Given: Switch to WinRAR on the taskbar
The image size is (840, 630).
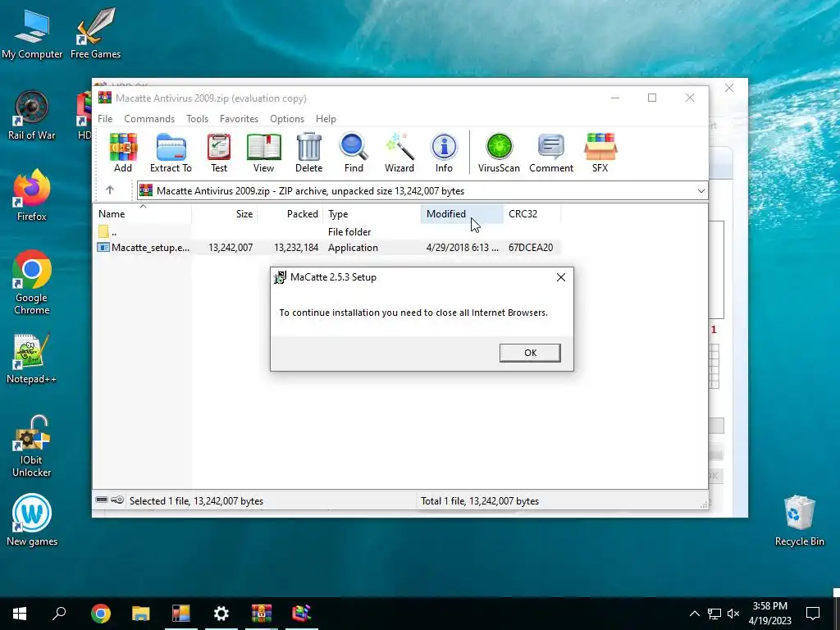Looking at the screenshot, I should pyautogui.click(x=262, y=614).
